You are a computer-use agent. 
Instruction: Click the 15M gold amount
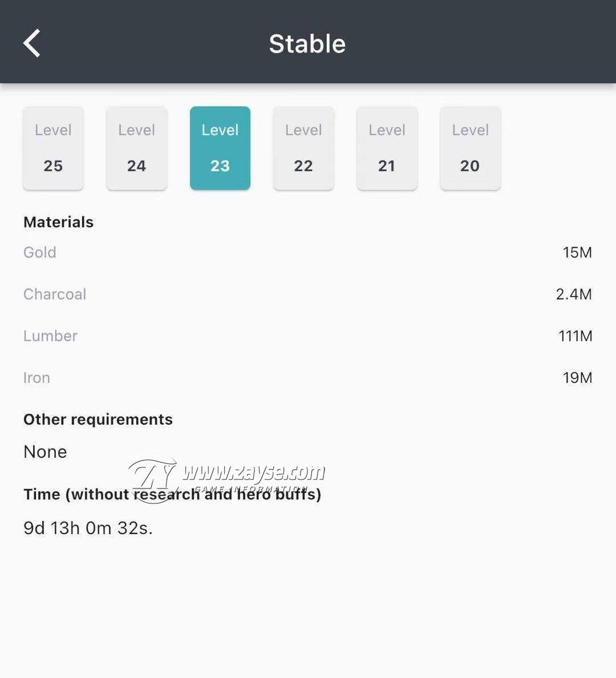577,252
